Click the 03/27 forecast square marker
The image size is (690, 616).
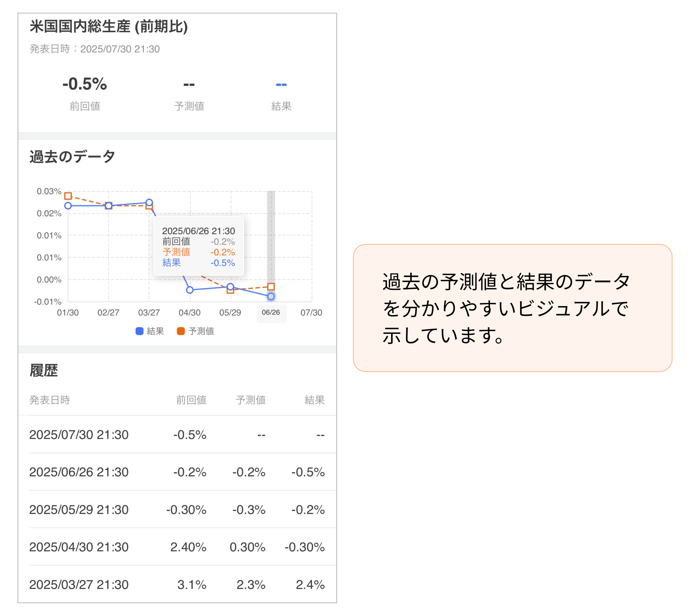[x=149, y=208]
